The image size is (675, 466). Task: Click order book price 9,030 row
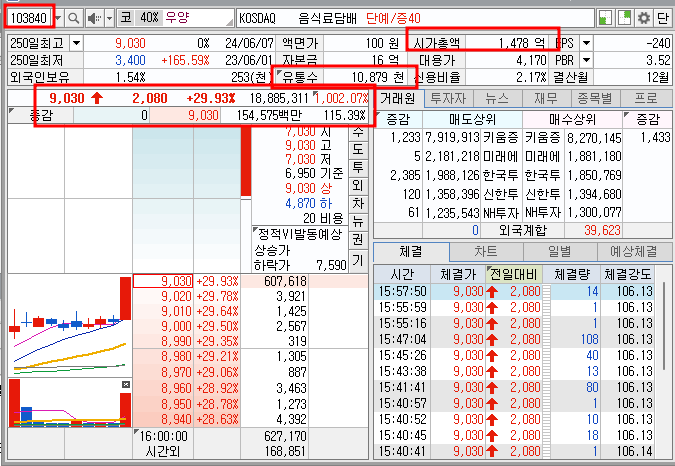[250, 281]
